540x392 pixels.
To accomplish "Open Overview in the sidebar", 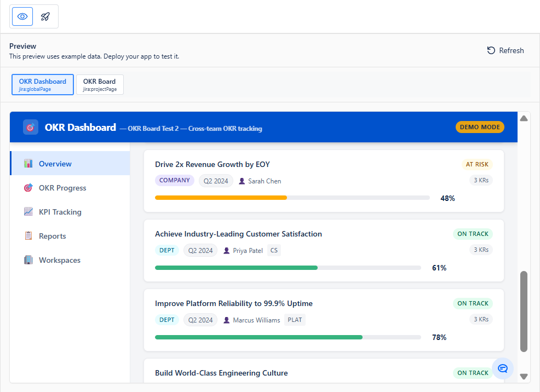I will coord(70,164).
